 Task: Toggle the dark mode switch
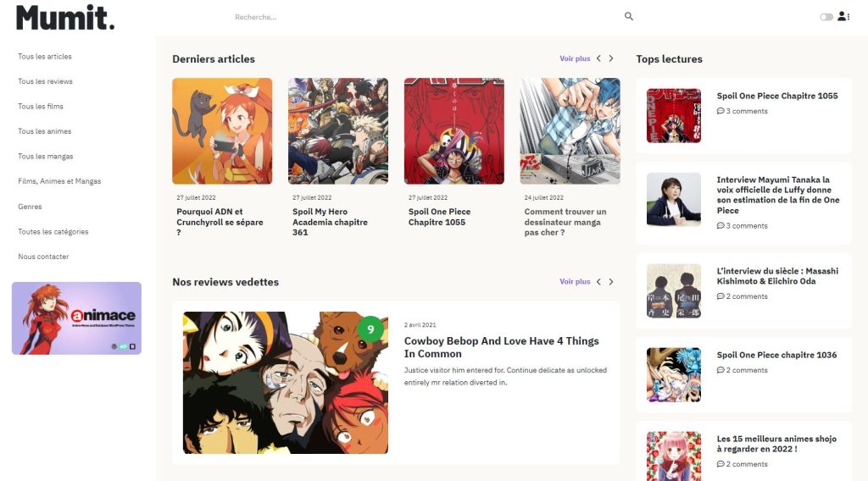[x=826, y=17]
